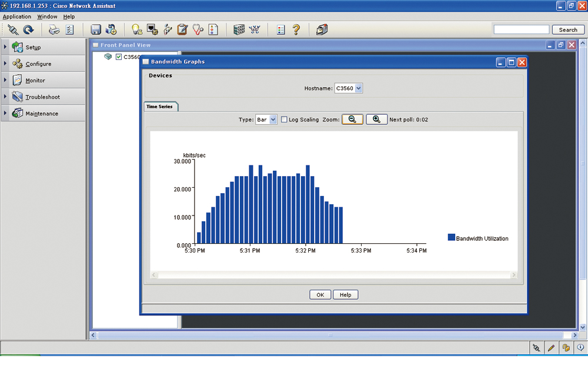Click the Bandwidth Utilization blue legend swatch

click(x=452, y=237)
